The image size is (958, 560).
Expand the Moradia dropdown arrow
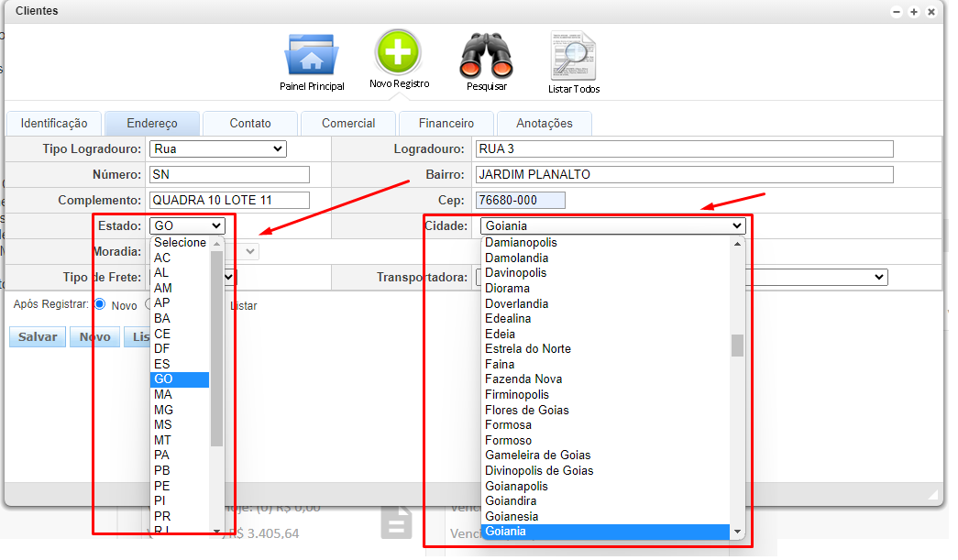[x=248, y=250]
